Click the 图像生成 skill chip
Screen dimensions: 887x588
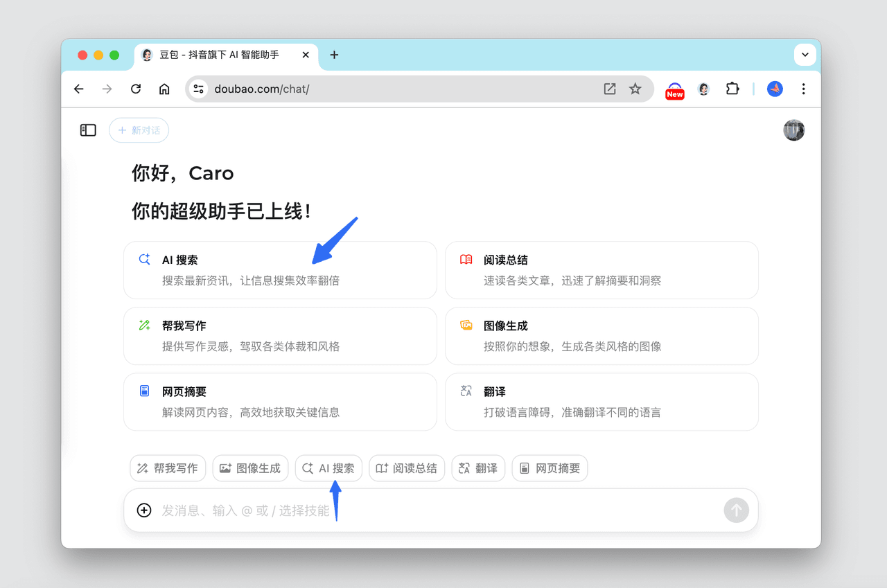tap(250, 468)
